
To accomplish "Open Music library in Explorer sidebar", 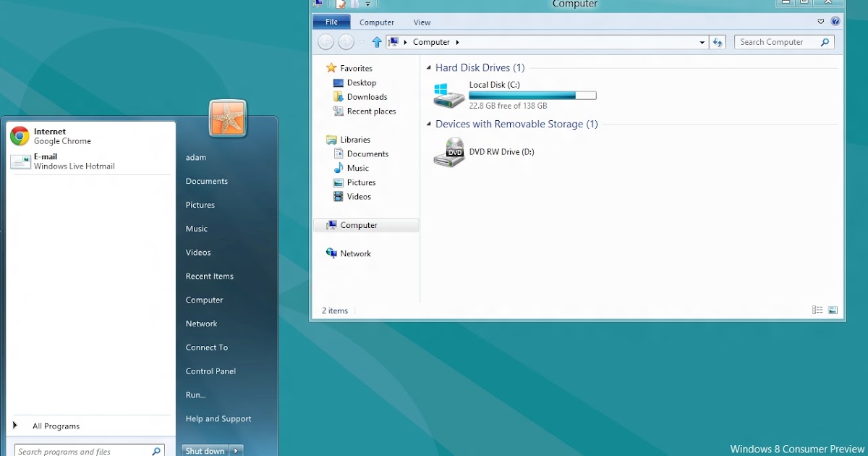I will (x=357, y=168).
